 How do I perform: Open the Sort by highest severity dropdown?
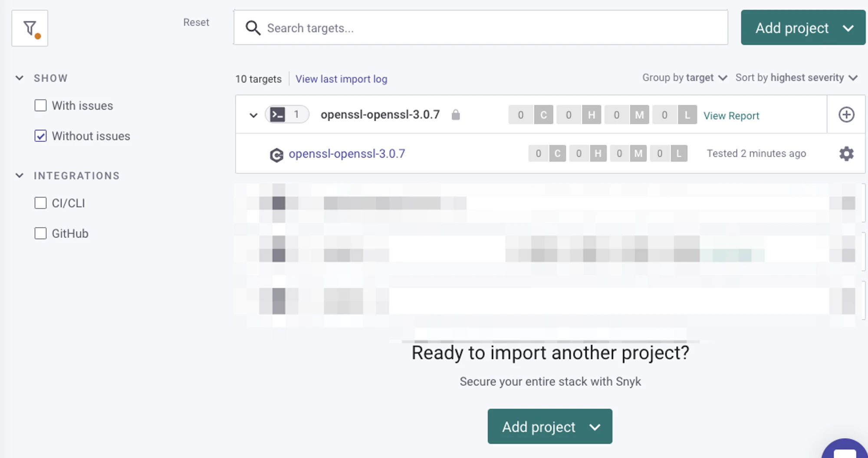796,78
